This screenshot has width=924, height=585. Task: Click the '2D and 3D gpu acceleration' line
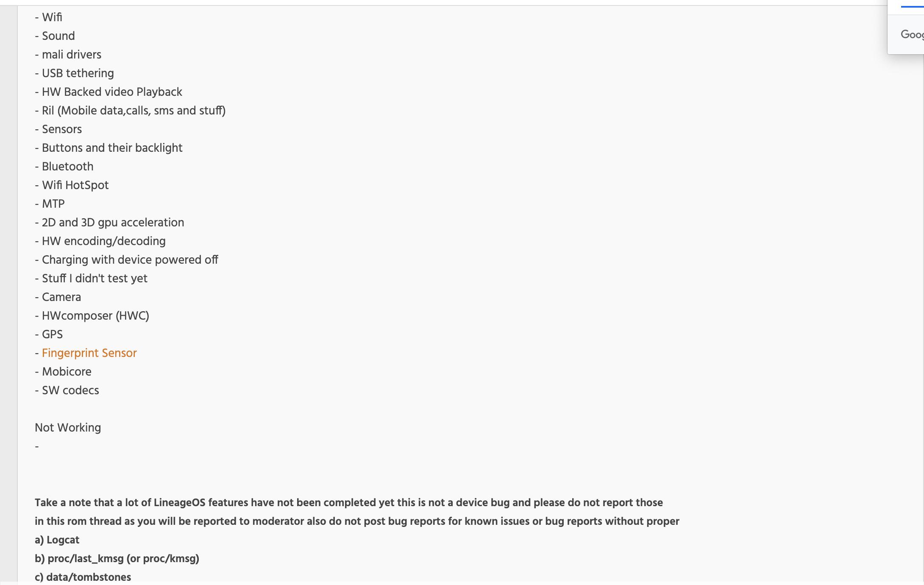[x=110, y=223]
